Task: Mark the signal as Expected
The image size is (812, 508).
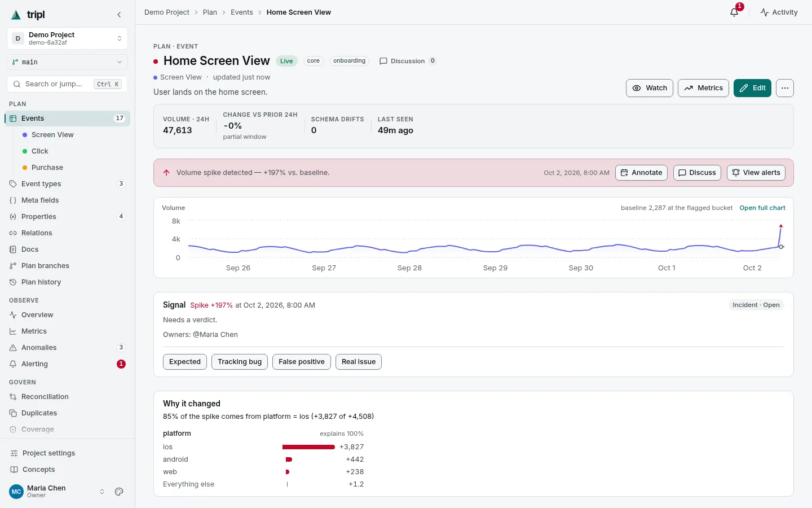Action: pyautogui.click(x=185, y=362)
